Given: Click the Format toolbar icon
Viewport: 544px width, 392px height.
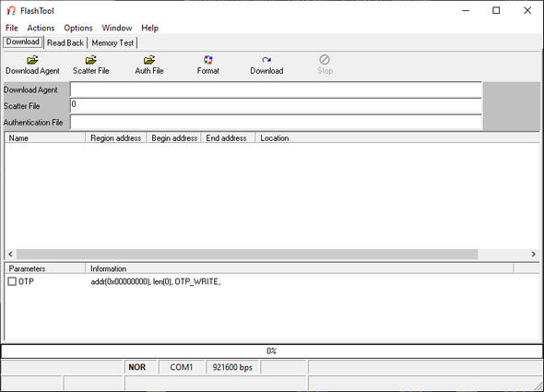Looking at the screenshot, I should coord(208,60).
